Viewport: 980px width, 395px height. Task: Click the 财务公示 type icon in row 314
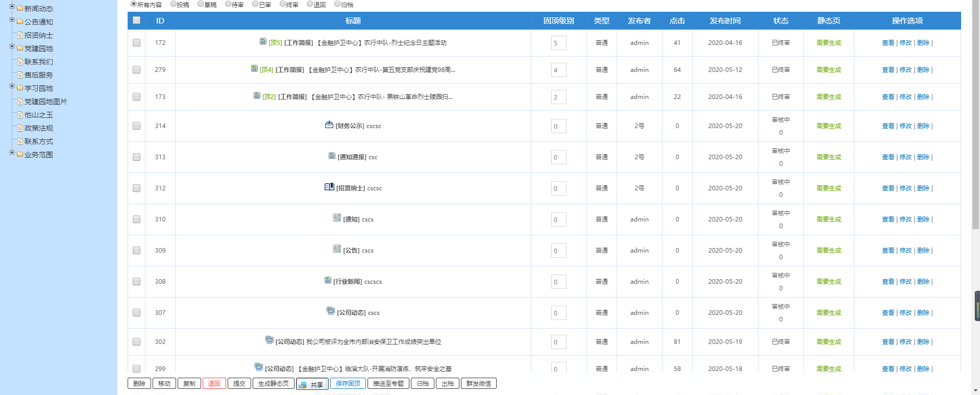(x=329, y=125)
